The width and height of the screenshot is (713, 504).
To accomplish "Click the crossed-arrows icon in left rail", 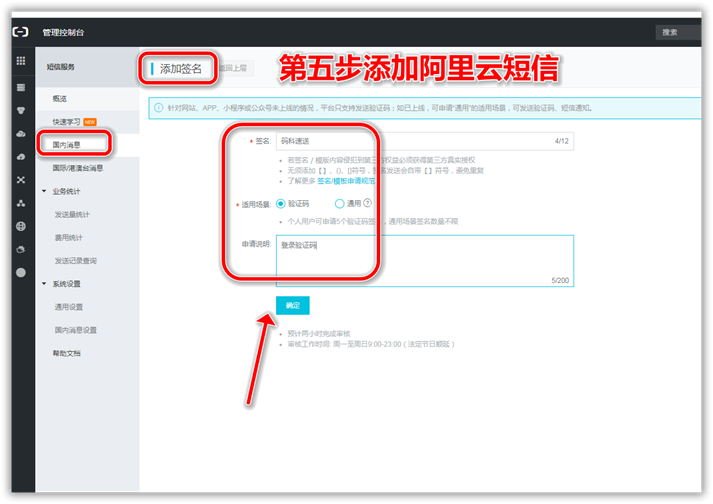I will [21, 180].
